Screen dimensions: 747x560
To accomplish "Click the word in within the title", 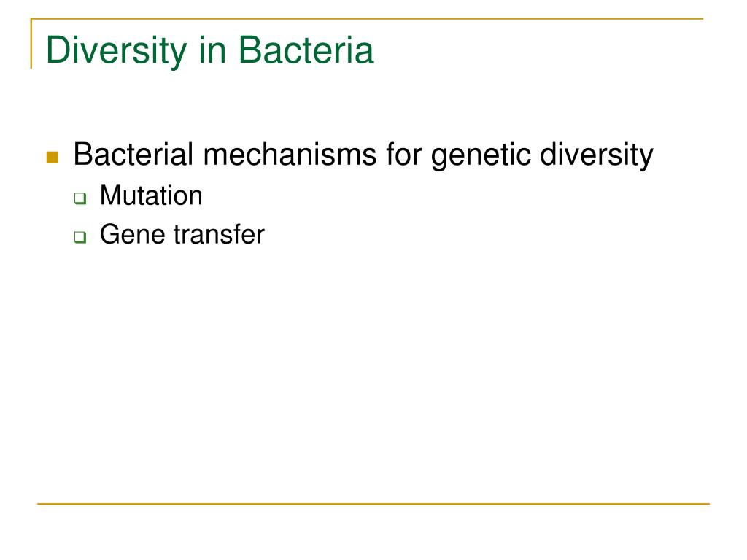I will click(x=212, y=50).
